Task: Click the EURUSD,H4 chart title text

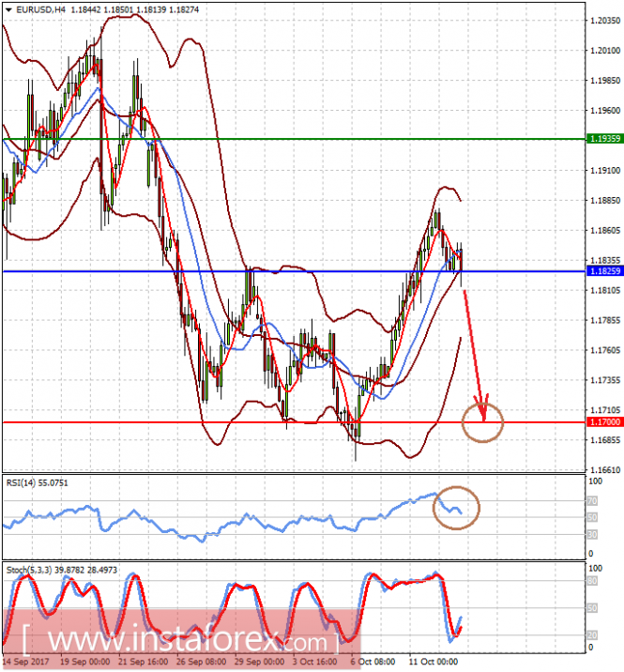Action: [40, 9]
